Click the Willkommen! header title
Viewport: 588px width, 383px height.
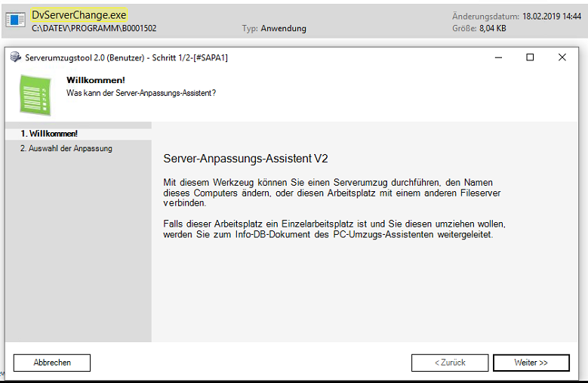coord(96,80)
